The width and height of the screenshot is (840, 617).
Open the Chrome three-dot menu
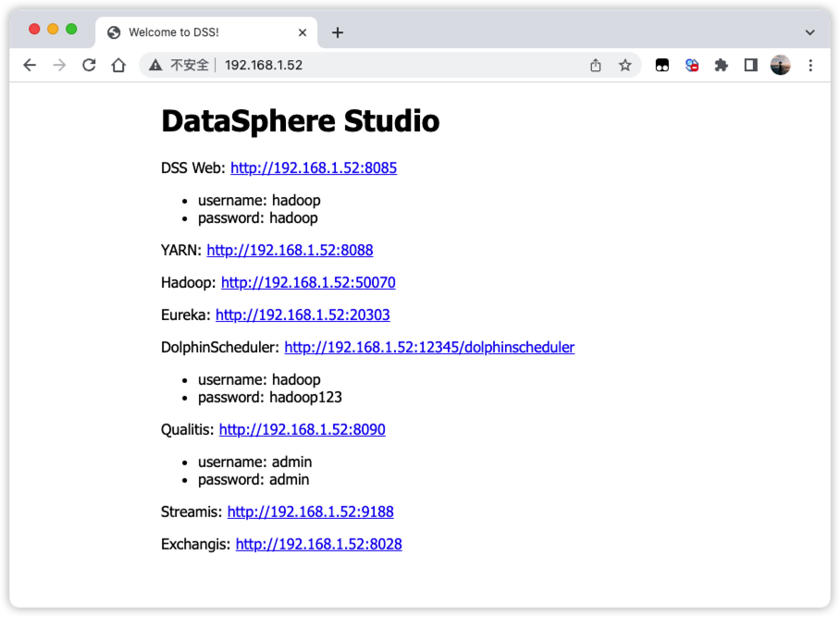(x=810, y=66)
